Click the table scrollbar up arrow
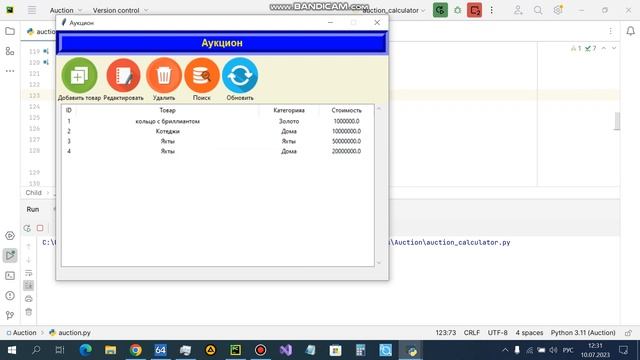This screenshot has width=640, height=360. (378, 109)
